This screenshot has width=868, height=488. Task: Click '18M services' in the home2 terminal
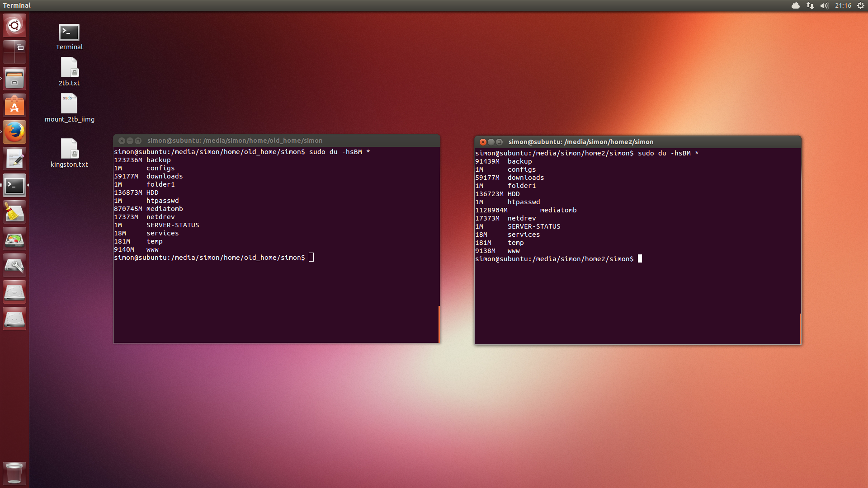(508, 235)
